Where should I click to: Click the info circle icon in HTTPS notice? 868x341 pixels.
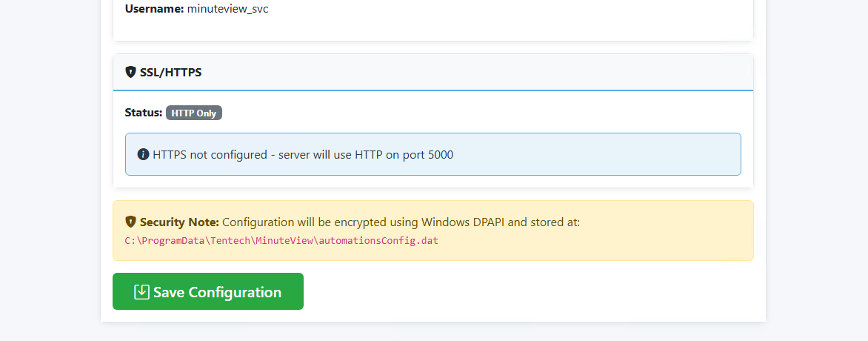[x=144, y=155]
